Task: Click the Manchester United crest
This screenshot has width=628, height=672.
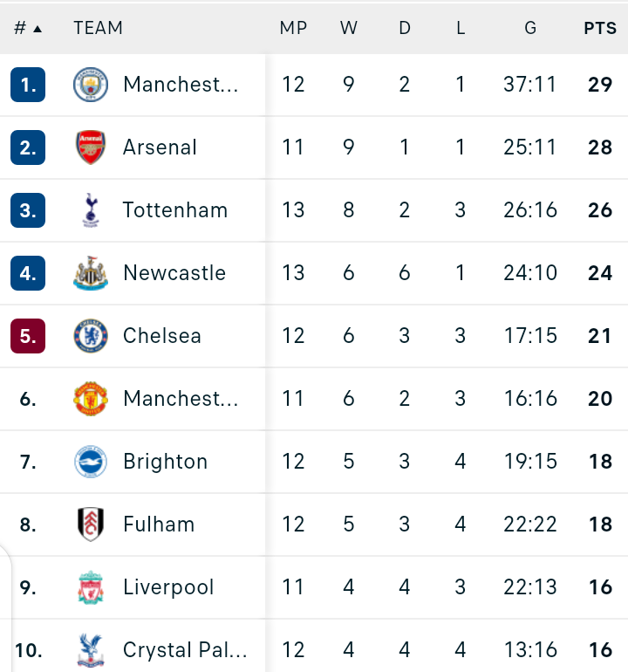Action: 91,399
